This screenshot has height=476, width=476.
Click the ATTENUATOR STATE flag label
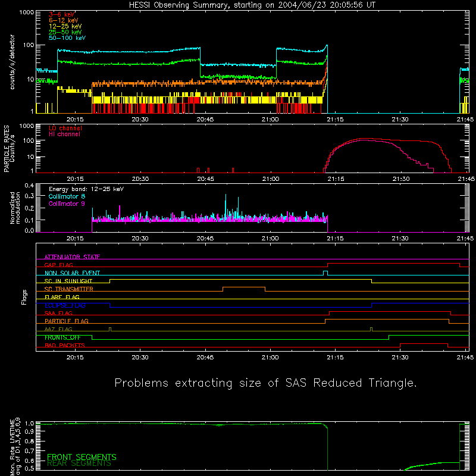[x=72, y=257]
